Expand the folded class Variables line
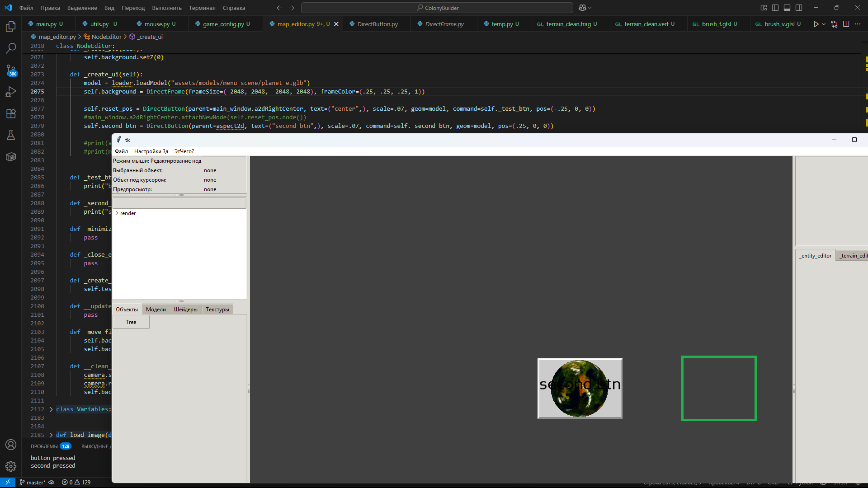This screenshot has height=488, width=868. (51, 409)
